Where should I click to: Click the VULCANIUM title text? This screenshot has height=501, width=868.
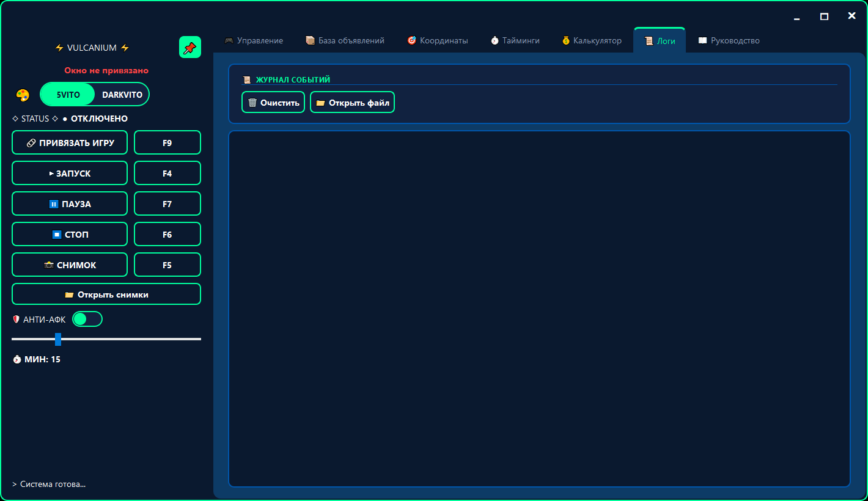tap(92, 48)
